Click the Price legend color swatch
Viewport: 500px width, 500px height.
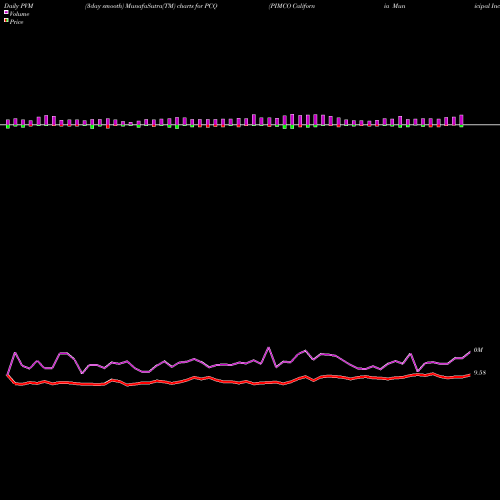pyautogui.click(x=6, y=21)
